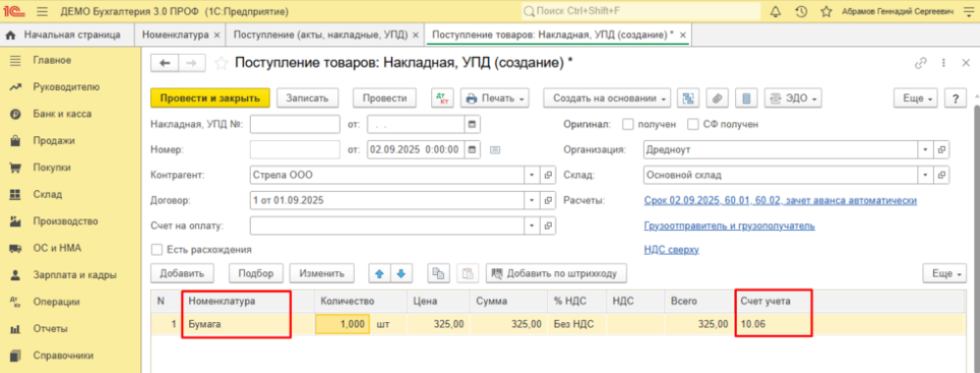Expand Договор dropdown arrow
Image resolution: width=980 pixels, height=373 pixels.
pos(532,201)
